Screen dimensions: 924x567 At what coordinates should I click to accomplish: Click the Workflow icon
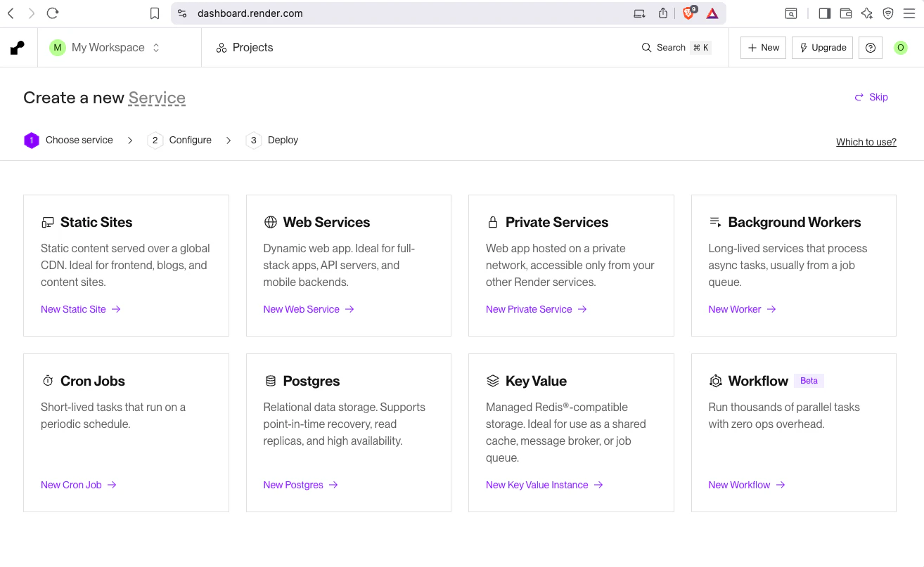coord(715,381)
